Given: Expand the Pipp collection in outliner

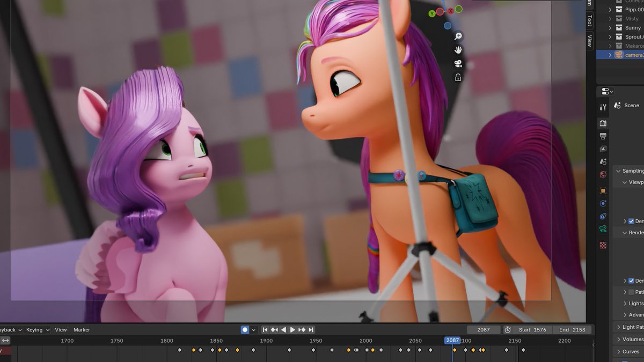Looking at the screenshot, I should click(610, 9).
